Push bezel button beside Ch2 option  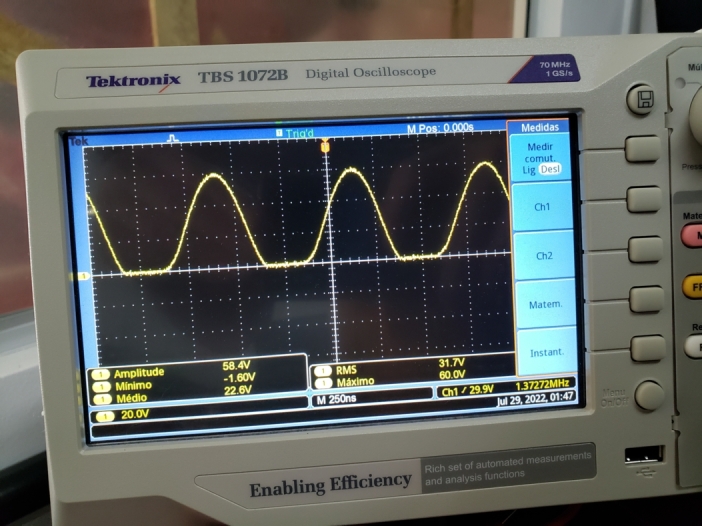[645, 250]
